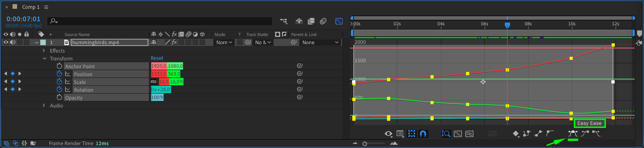Toggle Snap in graph editor
644x148 pixels.
pyautogui.click(x=423, y=134)
